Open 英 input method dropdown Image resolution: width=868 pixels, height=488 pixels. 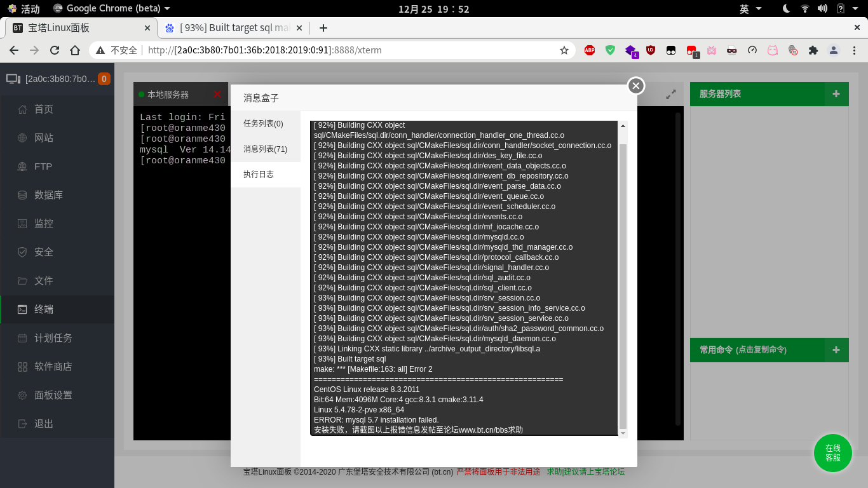(750, 9)
